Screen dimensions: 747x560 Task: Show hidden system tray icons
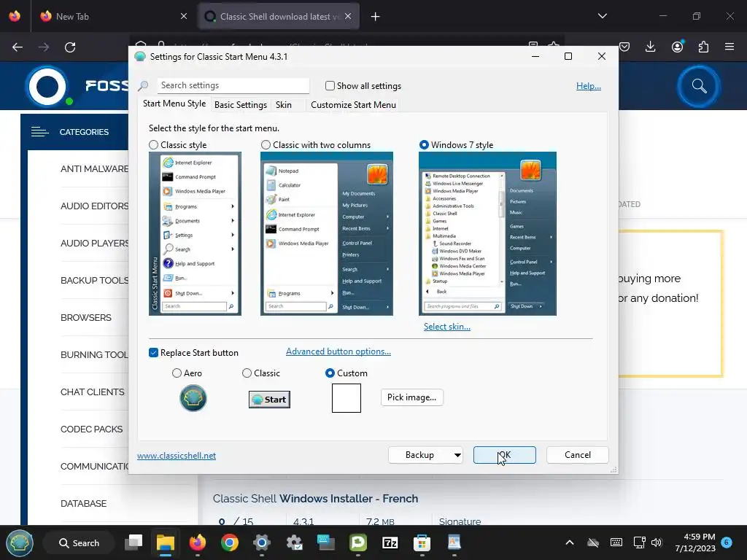(x=569, y=542)
